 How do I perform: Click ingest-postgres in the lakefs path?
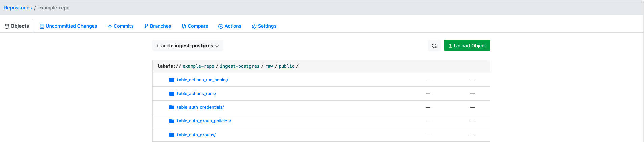click(240, 66)
